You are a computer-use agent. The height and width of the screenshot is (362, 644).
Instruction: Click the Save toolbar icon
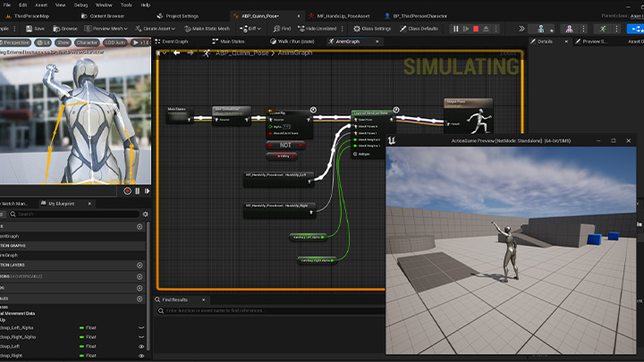click(x=30, y=29)
